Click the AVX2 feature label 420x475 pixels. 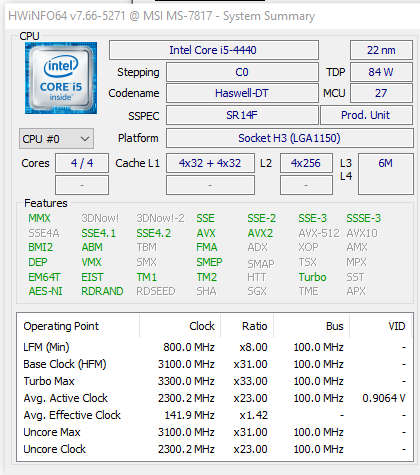(x=260, y=233)
